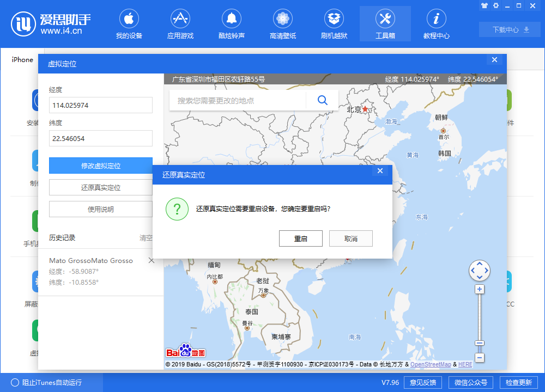Click the home icon in the title bar
Screen dimensions: 545x392
click(484, 5)
